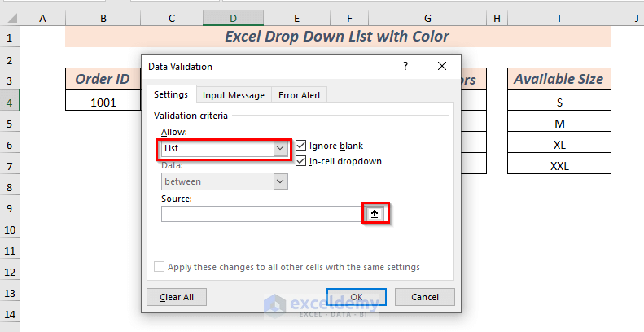Screen dimensions: 644x332
Task: Toggle the In-cell dropdown checkbox
Action: click(302, 161)
